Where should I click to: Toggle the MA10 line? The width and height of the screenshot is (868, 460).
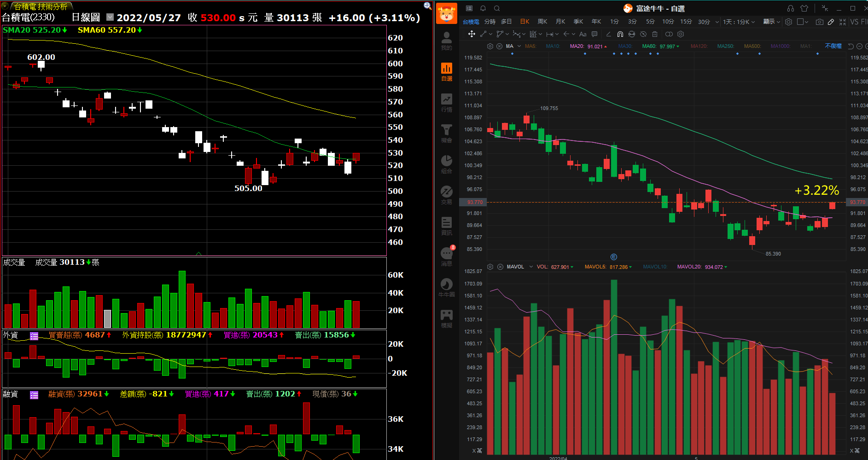pyautogui.click(x=553, y=46)
